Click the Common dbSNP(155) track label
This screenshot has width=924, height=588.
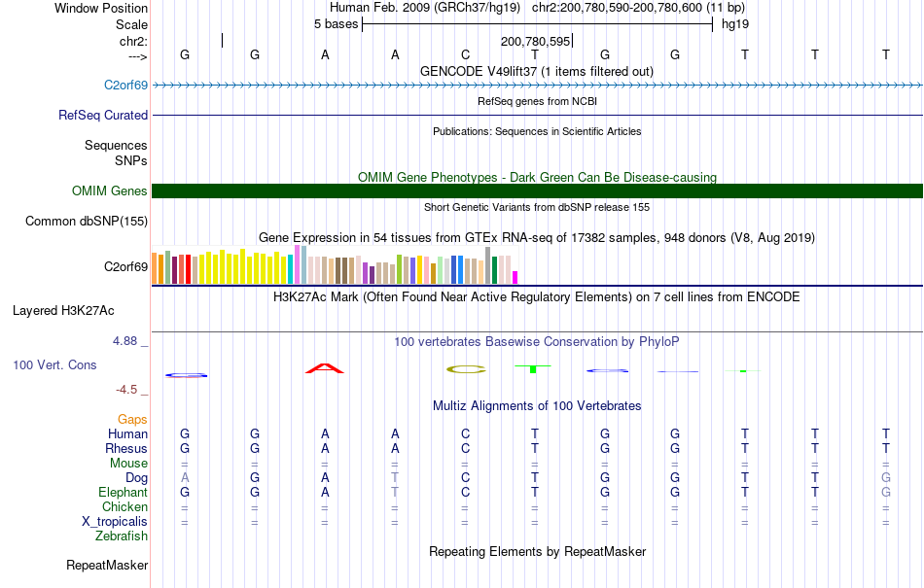[x=87, y=222]
